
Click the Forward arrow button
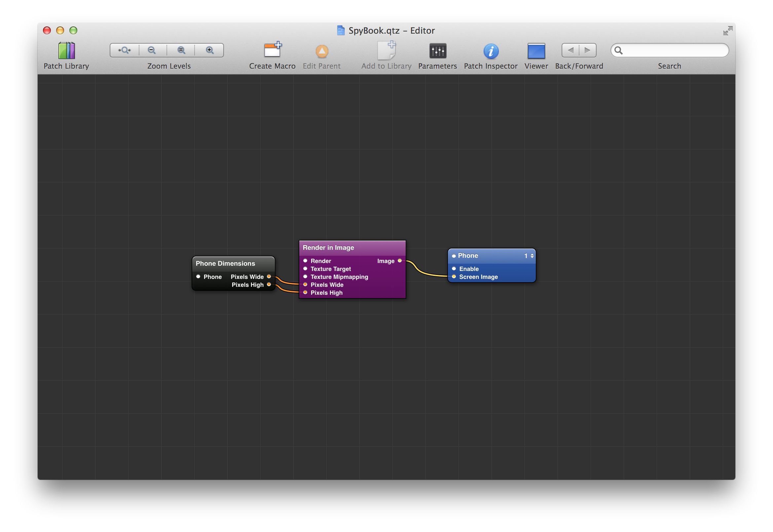[588, 50]
